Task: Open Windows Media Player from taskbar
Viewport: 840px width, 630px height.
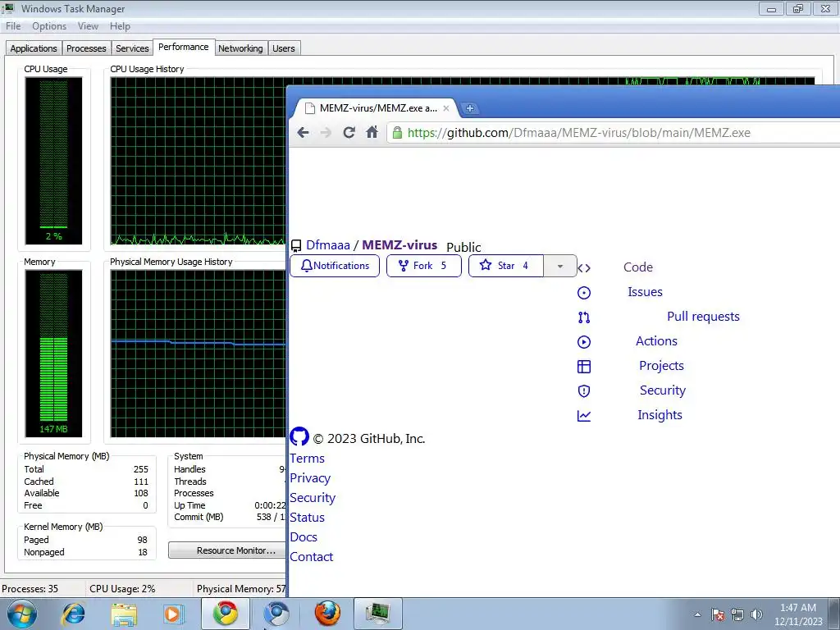Action: 173,614
